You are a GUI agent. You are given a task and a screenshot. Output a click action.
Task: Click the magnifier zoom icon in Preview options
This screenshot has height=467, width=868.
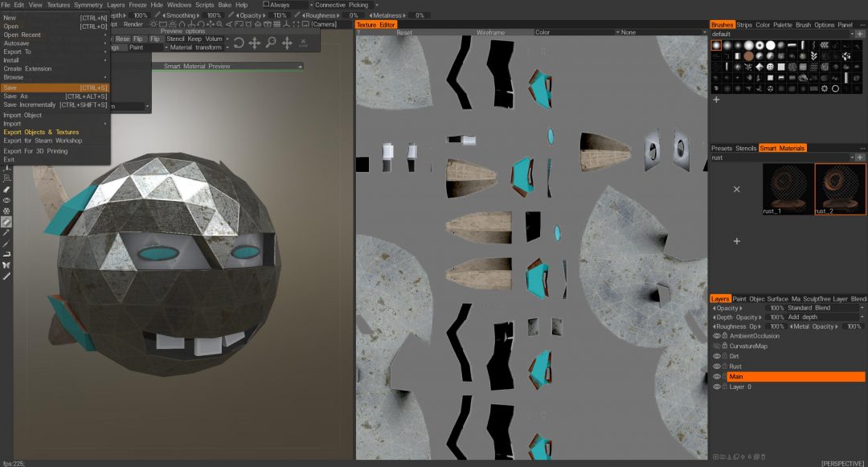tap(271, 43)
